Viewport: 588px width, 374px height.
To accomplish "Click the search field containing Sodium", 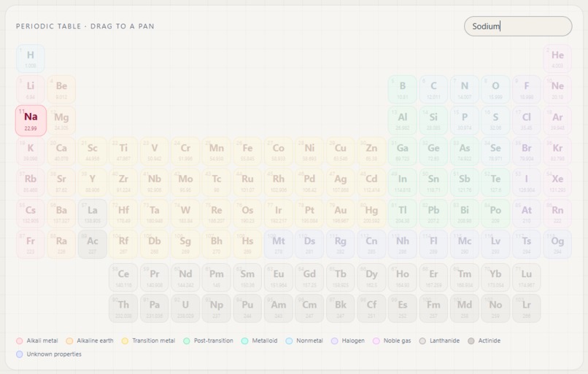I will coord(518,26).
